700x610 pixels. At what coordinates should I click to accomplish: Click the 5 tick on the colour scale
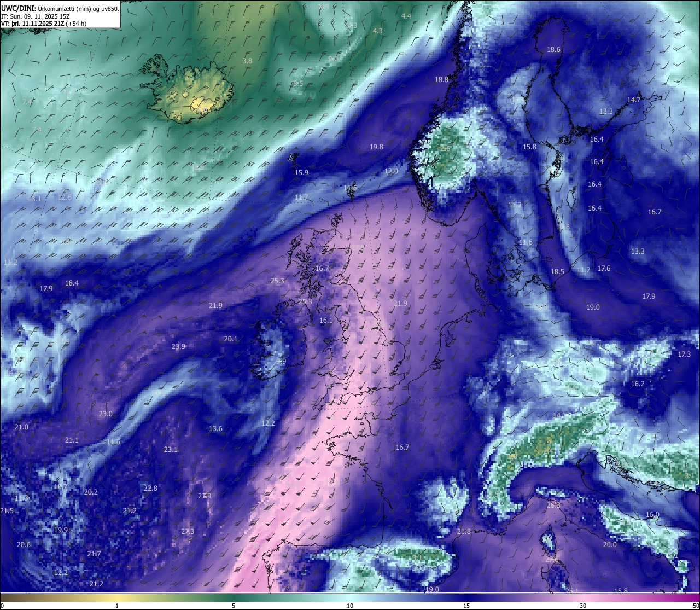coord(234,606)
